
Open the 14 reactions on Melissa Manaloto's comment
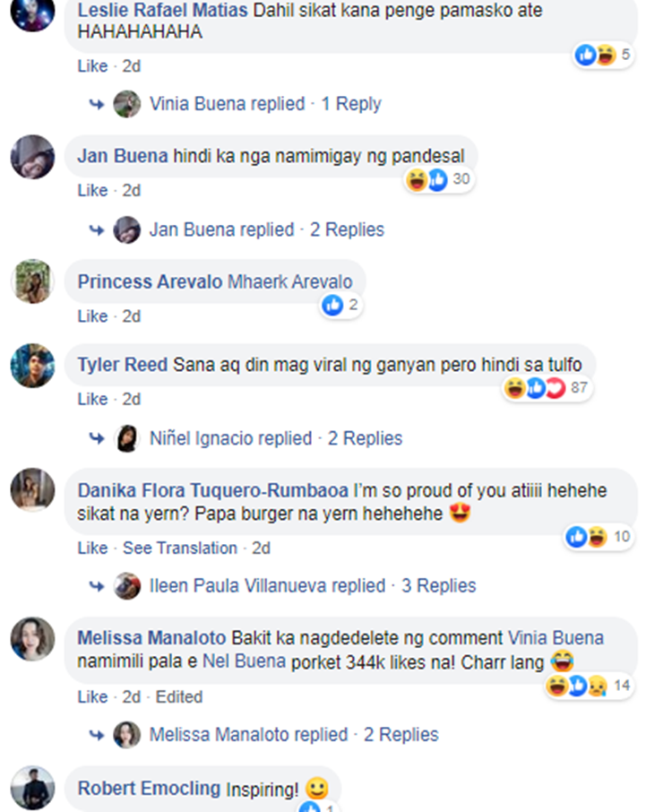[x=590, y=686]
